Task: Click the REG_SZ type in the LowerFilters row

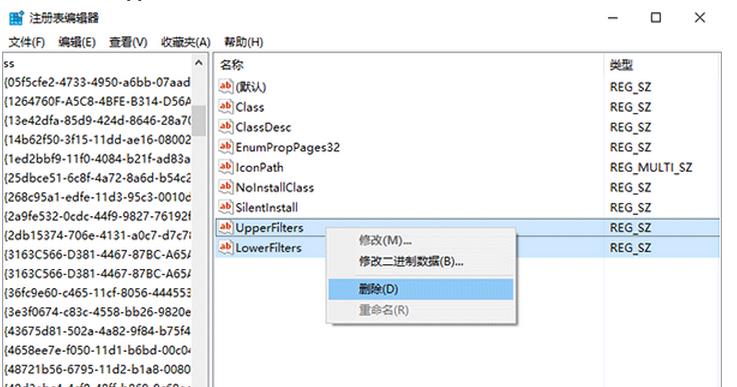Action: [630, 248]
